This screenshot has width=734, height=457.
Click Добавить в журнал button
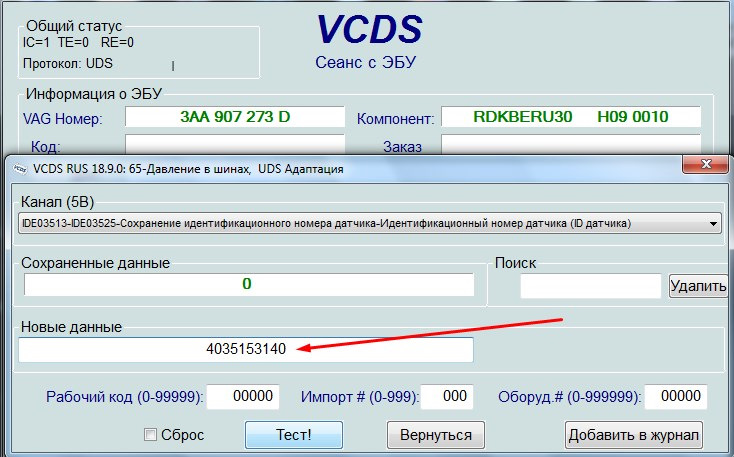point(634,435)
